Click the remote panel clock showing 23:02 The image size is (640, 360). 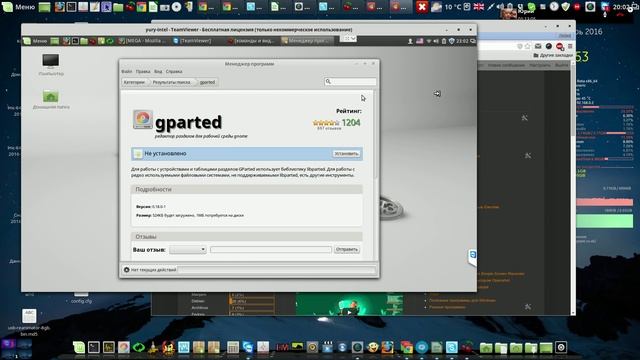(462, 41)
